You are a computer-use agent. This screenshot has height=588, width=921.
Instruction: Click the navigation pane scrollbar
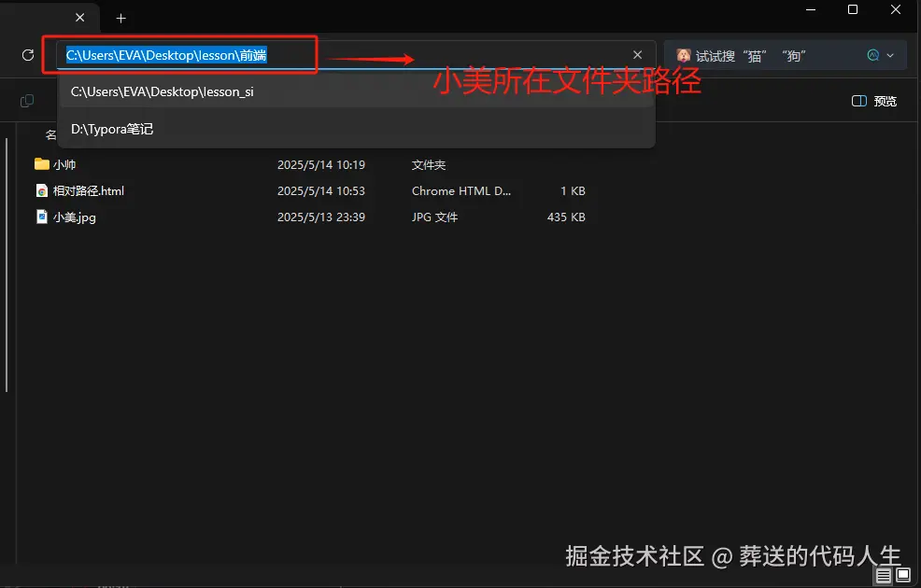pos(7,265)
